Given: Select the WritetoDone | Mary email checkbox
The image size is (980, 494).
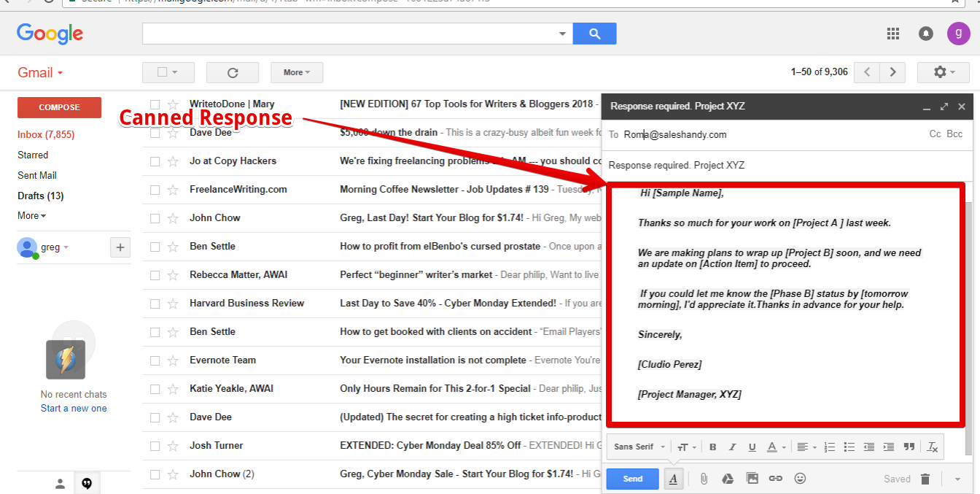Looking at the screenshot, I should pos(155,104).
